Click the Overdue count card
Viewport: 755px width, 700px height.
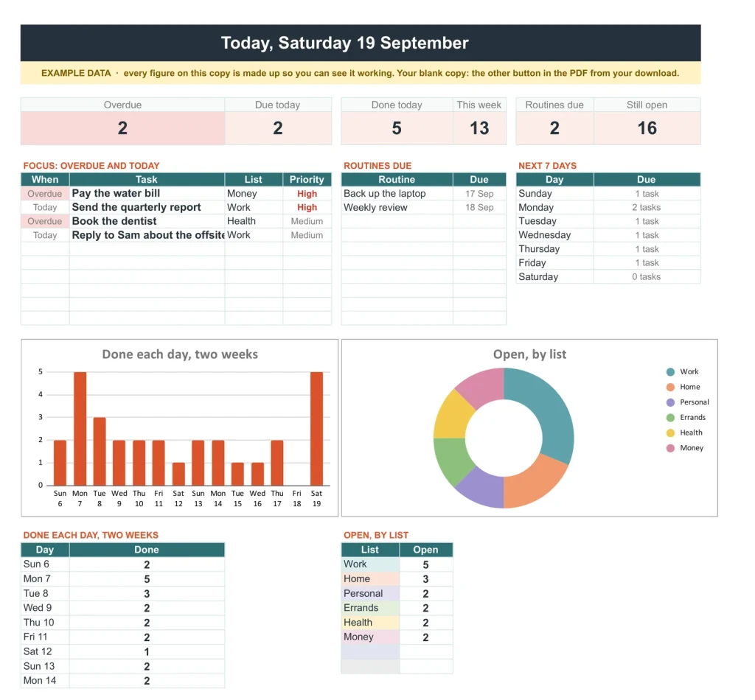coord(122,122)
